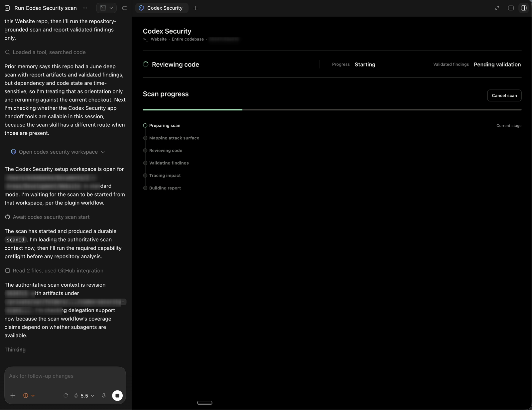532x410 pixels.
Task: Click the GitHub icon by Await scan
Action: [7, 217]
